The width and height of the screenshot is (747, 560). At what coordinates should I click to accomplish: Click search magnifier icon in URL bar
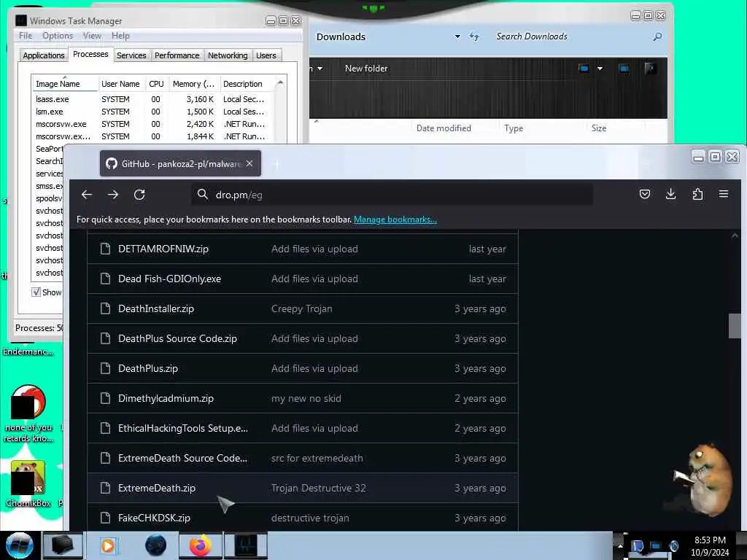[x=203, y=194]
